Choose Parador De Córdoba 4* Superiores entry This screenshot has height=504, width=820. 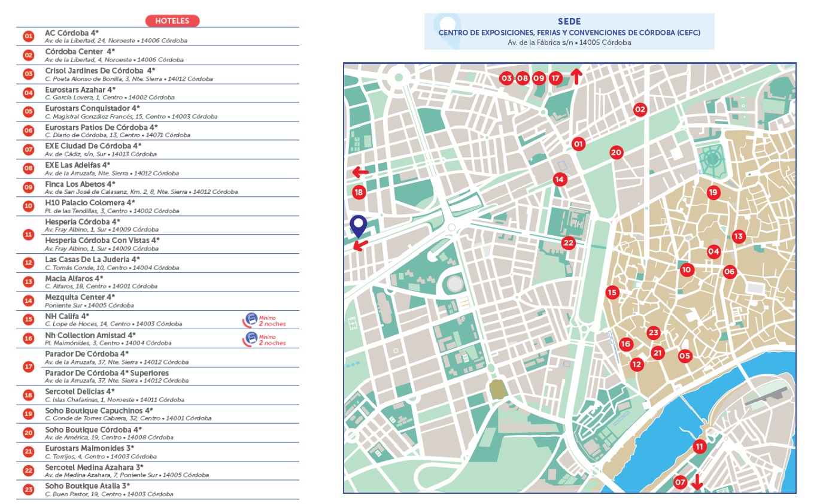pos(107,374)
